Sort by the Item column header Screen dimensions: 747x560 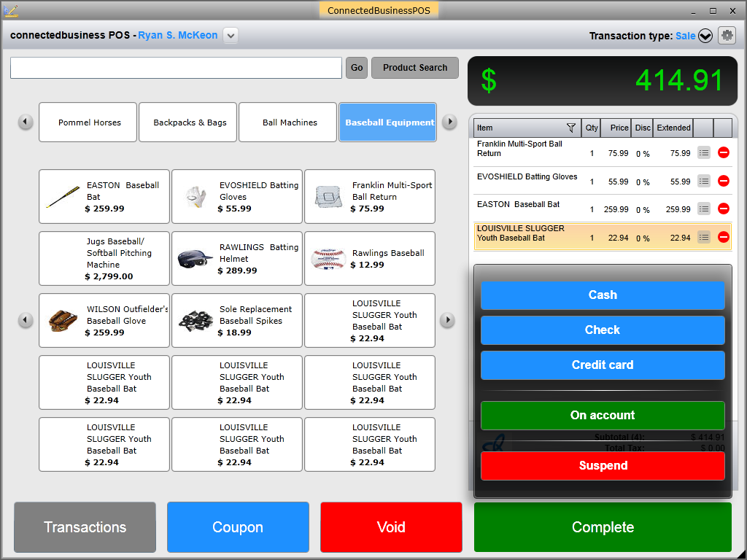coord(527,128)
